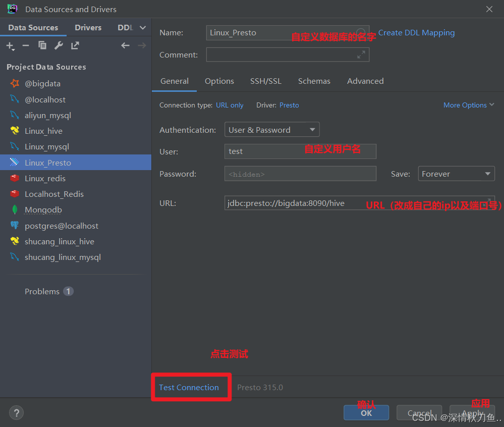504x427 pixels.
Task: Select the Mongodb data source
Action: [x=76, y=209]
